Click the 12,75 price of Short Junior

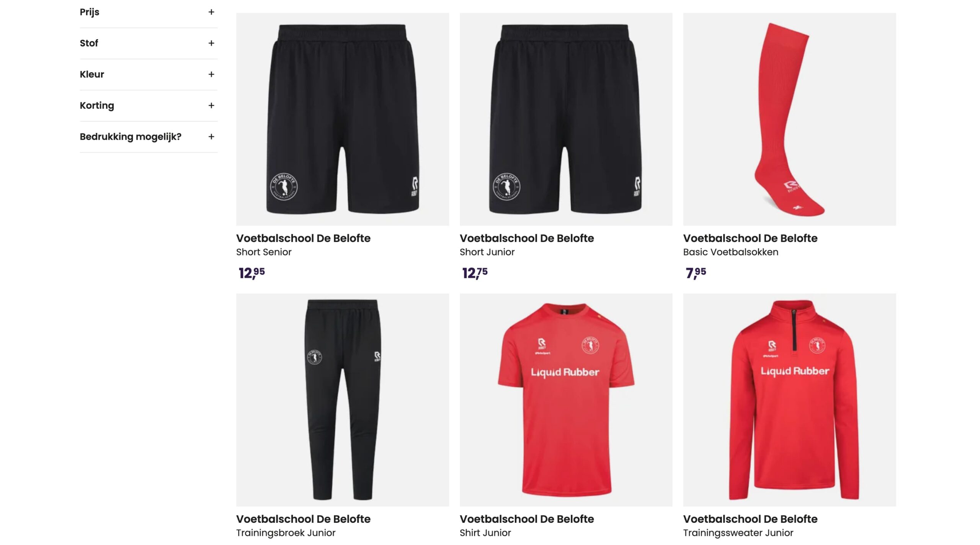475,273
